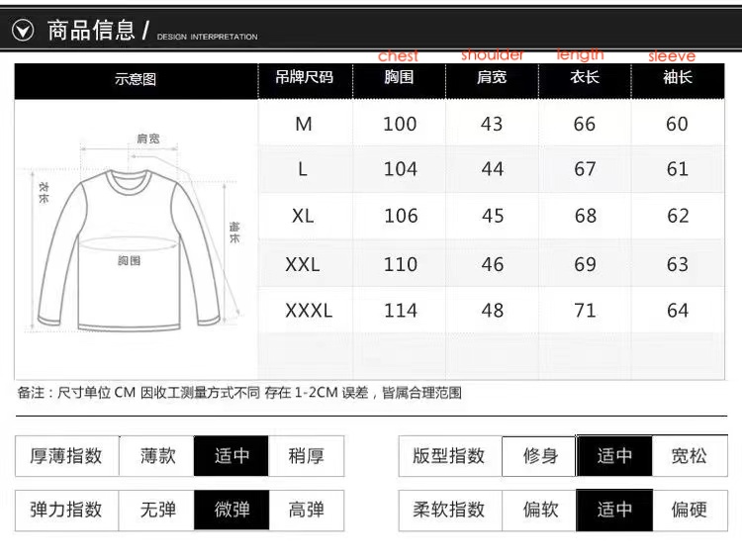Click the red 'shoulder' annotation text

(492, 55)
